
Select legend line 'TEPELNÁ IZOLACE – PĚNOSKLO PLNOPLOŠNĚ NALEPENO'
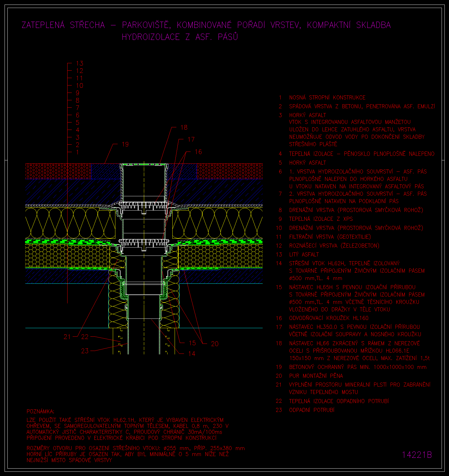(x=362, y=154)
